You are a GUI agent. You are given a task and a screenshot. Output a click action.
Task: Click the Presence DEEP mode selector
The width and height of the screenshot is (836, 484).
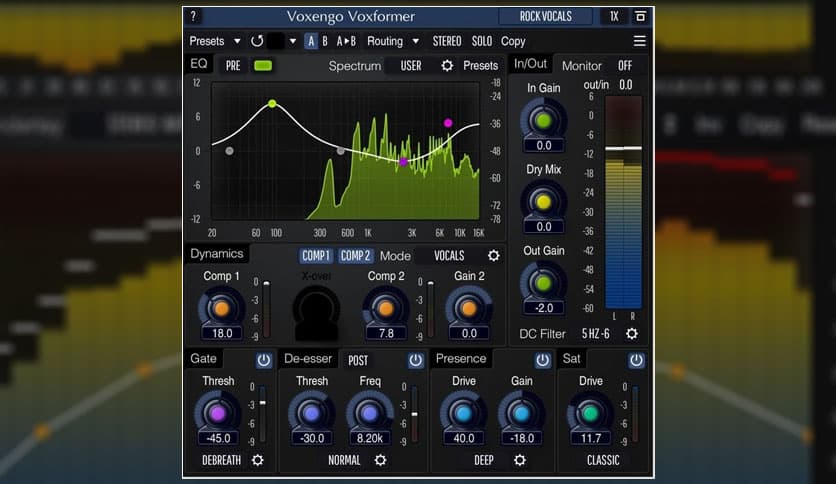click(x=484, y=460)
